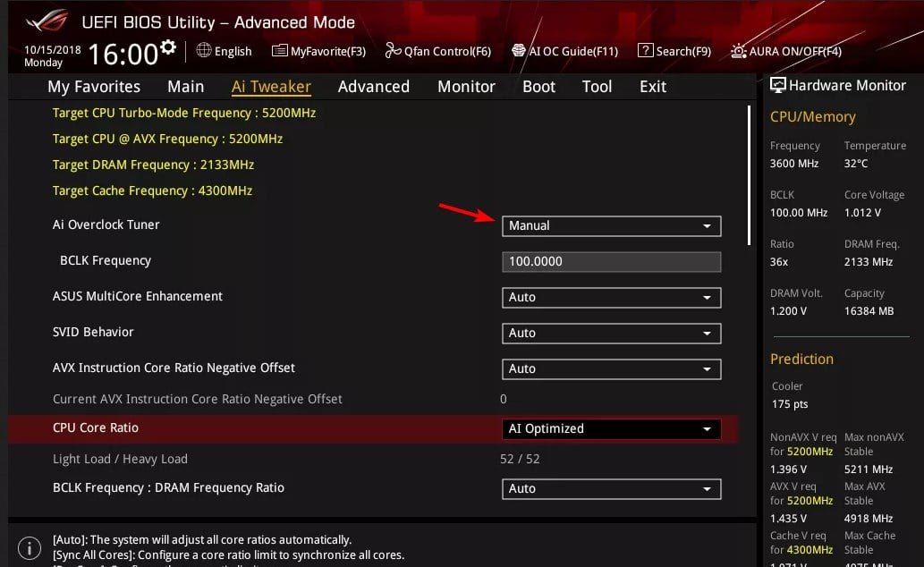The height and width of the screenshot is (567, 924).
Task: Click the 16:00 clock display
Action: click(x=123, y=55)
